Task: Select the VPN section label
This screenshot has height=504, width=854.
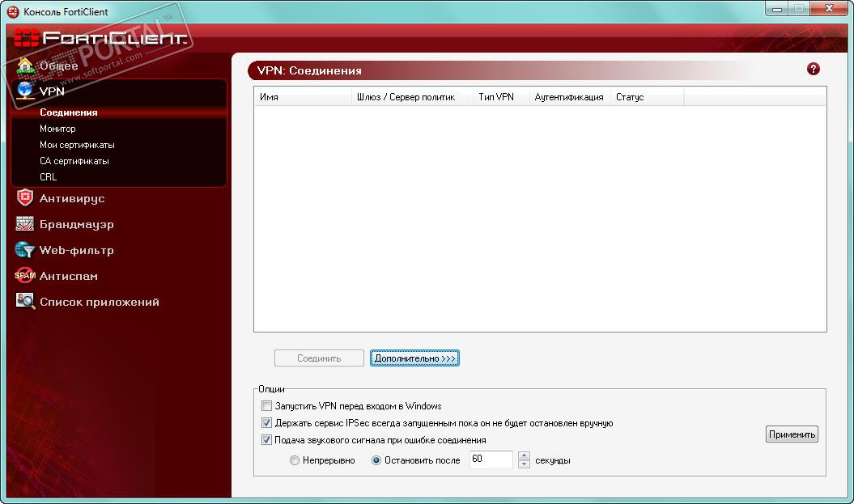Action: pos(52,91)
